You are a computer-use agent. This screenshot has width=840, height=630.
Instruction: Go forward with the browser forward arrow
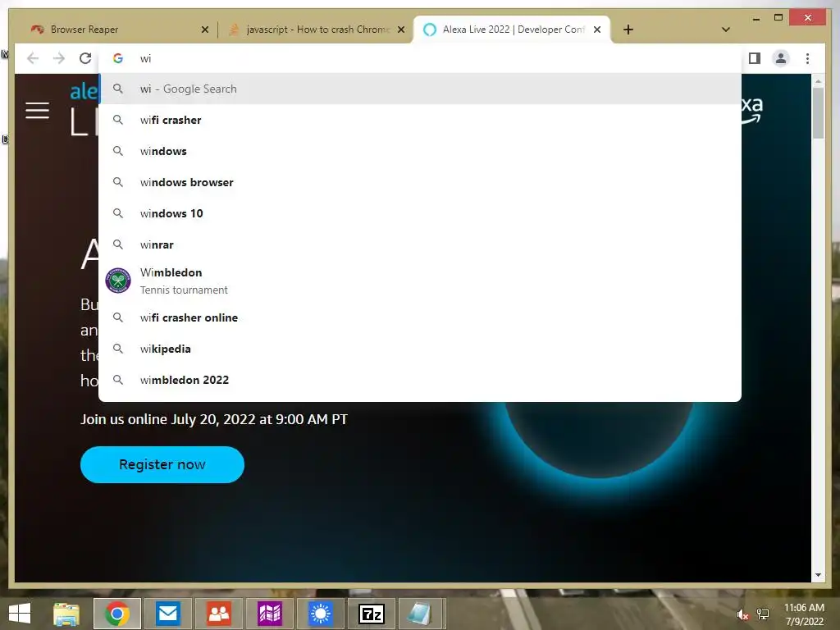[59, 58]
